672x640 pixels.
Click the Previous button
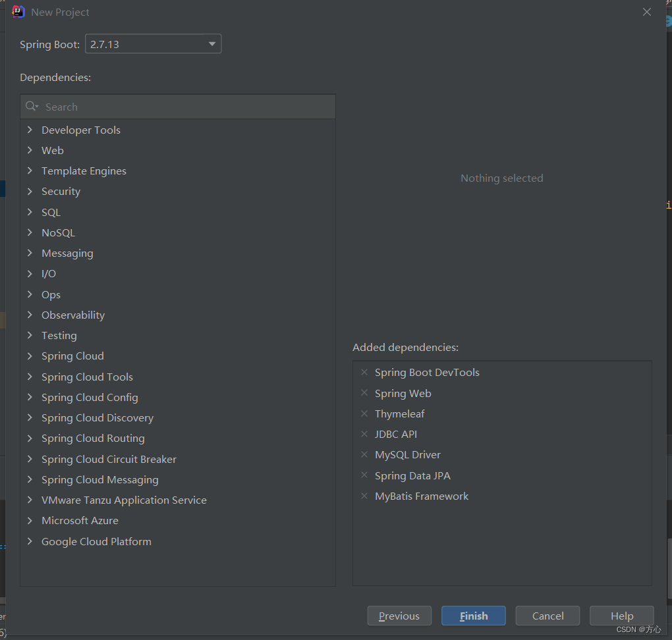click(399, 616)
